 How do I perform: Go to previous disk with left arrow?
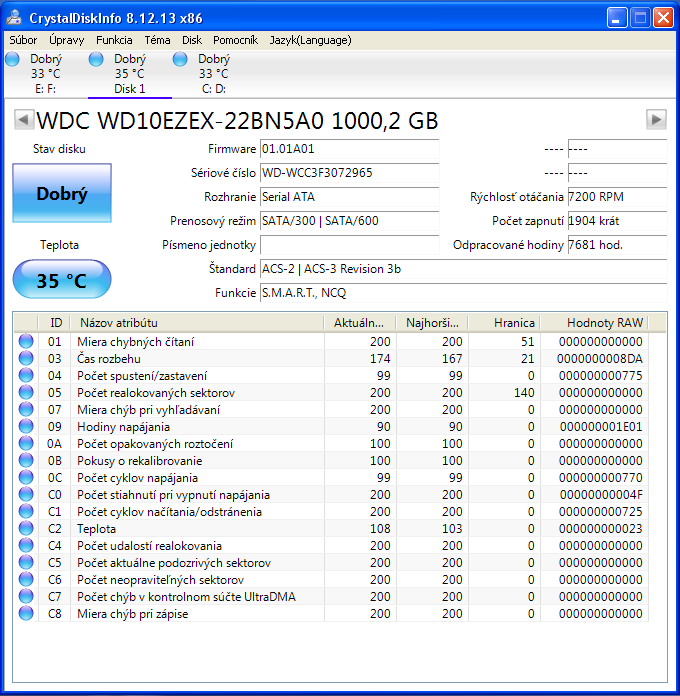click(24, 119)
